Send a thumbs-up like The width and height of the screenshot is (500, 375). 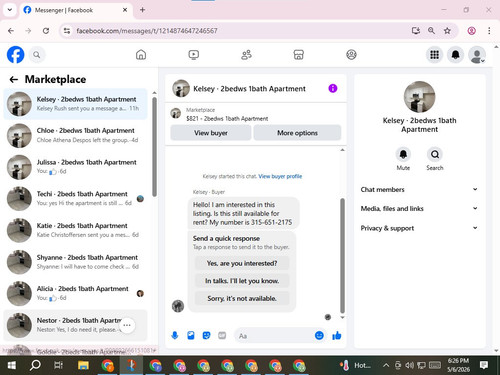click(x=337, y=335)
